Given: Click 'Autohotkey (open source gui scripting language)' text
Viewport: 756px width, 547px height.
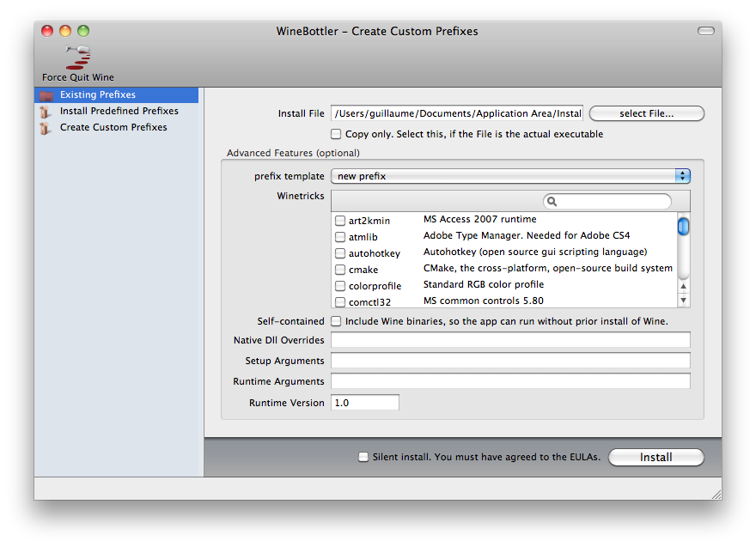Looking at the screenshot, I should pyautogui.click(x=535, y=252).
